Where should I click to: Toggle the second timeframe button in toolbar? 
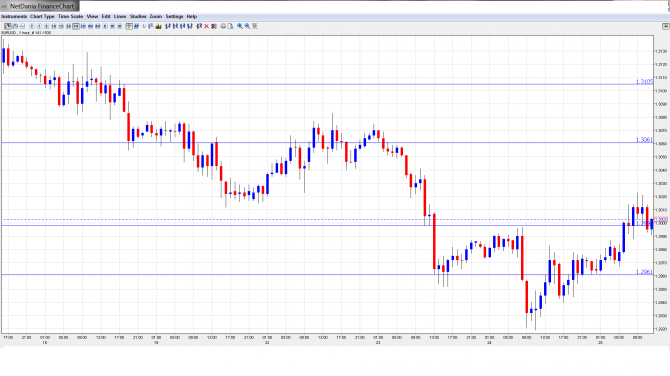coord(39,26)
